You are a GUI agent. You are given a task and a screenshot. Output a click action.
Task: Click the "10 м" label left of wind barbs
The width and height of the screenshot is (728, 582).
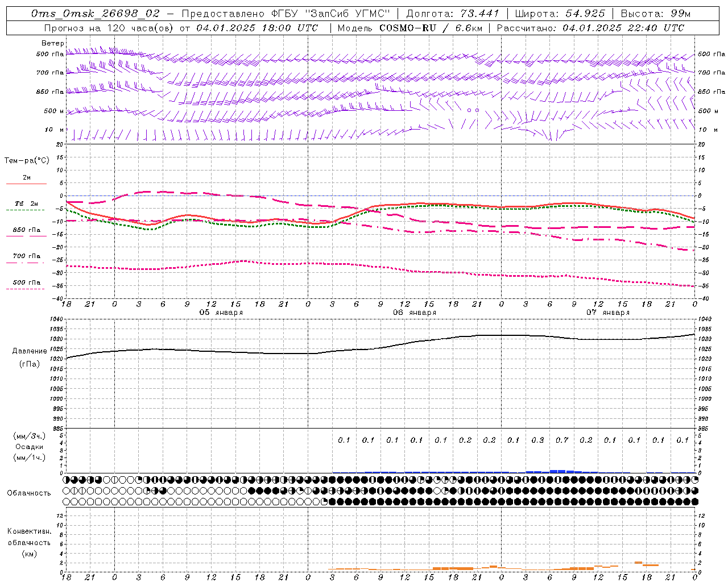tap(55, 130)
